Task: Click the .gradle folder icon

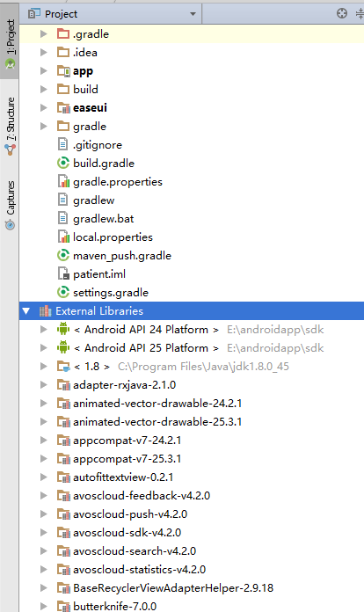Action: (63, 33)
